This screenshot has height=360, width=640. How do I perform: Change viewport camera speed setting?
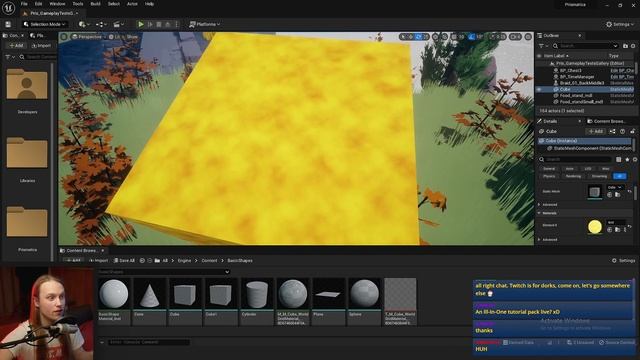(516, 37)
